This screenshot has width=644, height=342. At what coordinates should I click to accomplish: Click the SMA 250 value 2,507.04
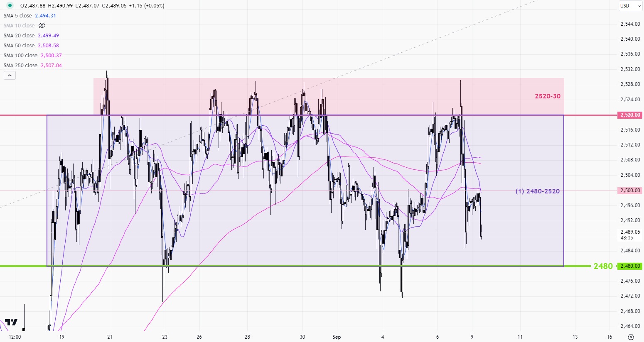click(51, 65)
